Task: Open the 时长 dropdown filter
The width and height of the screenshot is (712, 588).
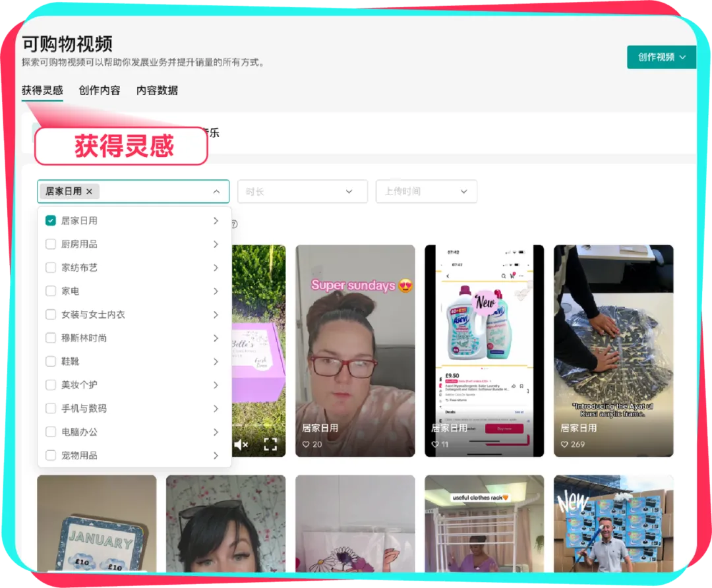Action: tap(303, 191)
